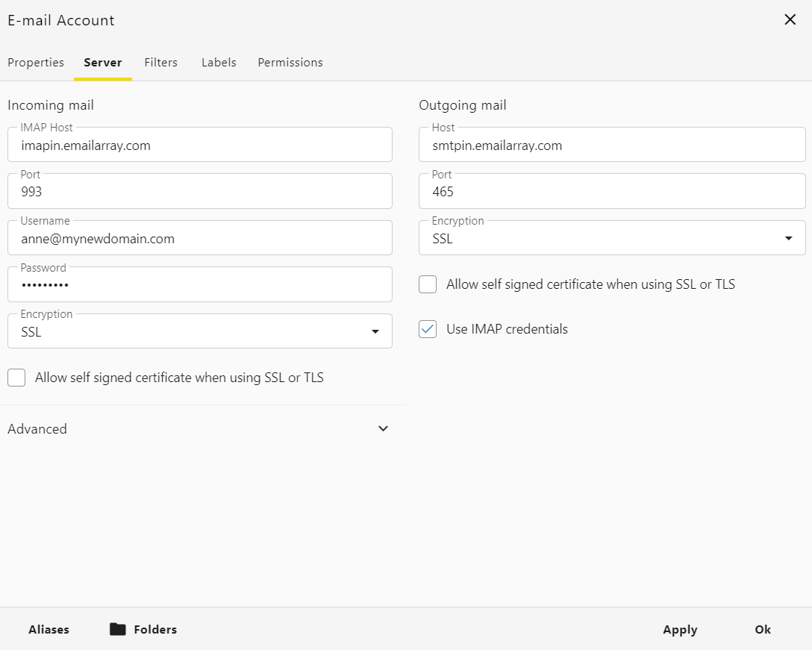Click the folder icon next to Folders
The width and height of the screenshot is (812, 650).
pyautogui.click(x=118, y=629)
